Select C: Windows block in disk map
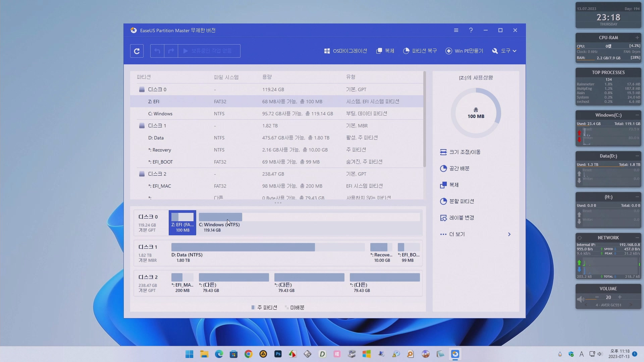Screen dimensions: 644x362 tap(309, 223)
